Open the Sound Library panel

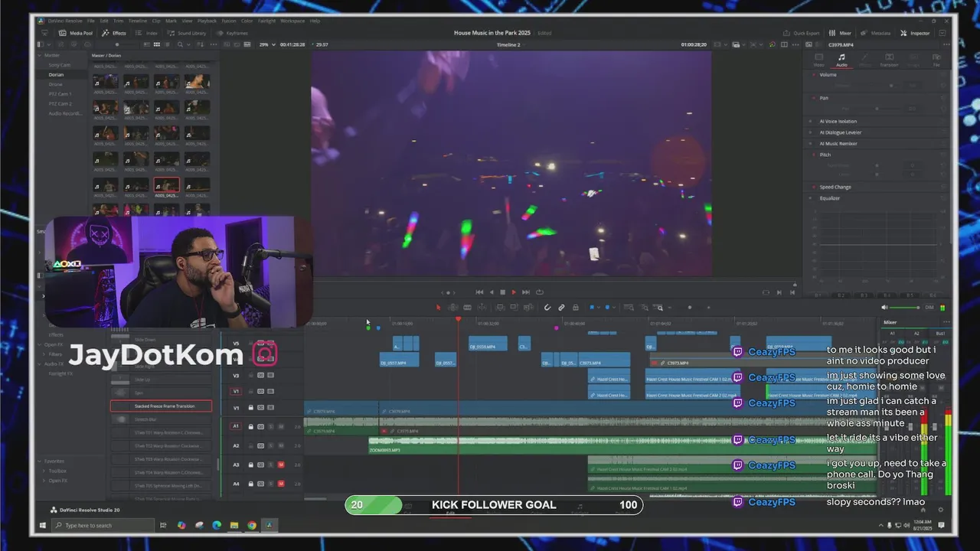(187, 33)
